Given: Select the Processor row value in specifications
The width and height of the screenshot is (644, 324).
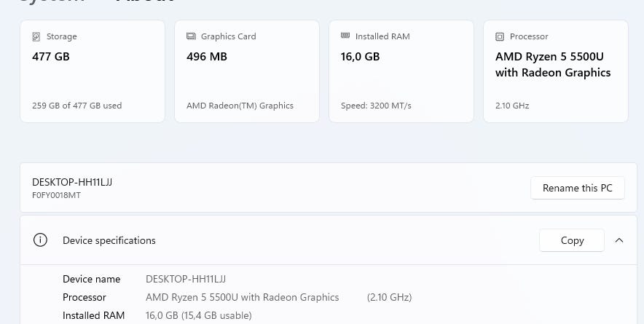Looking at the screenshot, I should point(242,297).
